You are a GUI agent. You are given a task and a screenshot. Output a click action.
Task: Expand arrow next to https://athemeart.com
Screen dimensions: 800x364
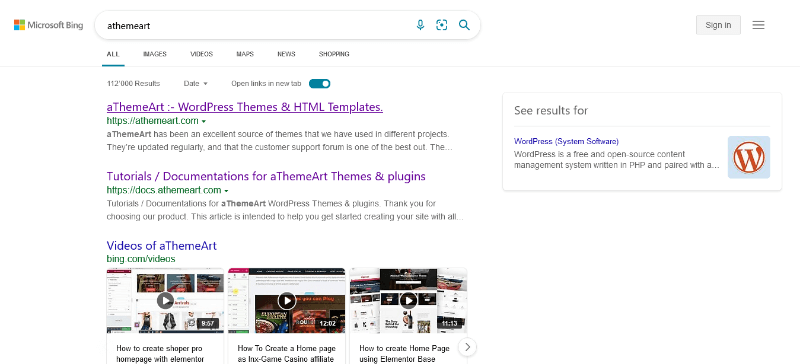point(204,122)
